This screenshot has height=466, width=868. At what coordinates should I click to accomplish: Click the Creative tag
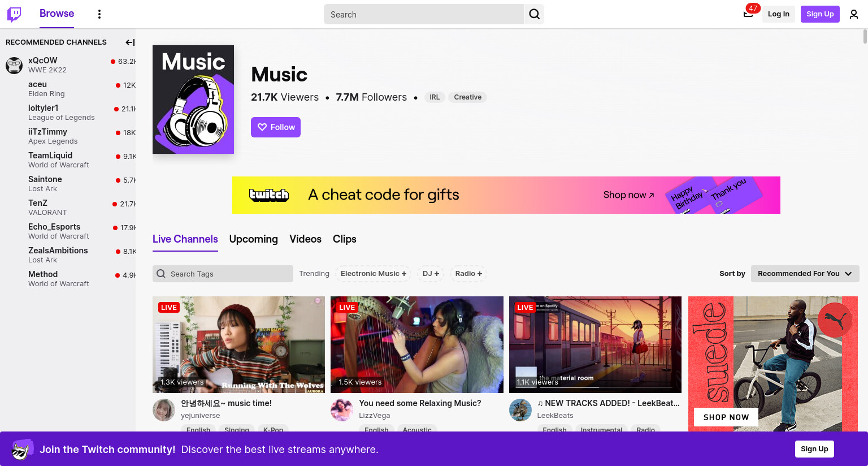point(468,97)
